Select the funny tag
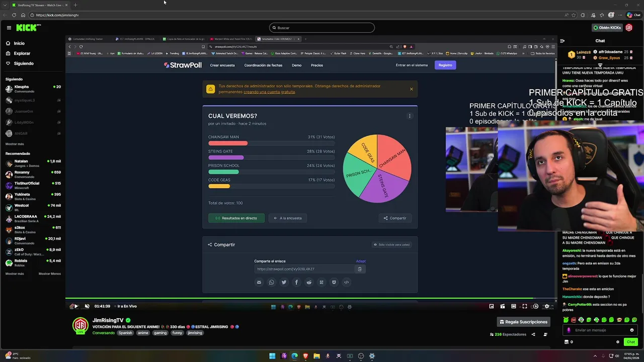Viewport: 644px width, 362px height. point(177,333)
